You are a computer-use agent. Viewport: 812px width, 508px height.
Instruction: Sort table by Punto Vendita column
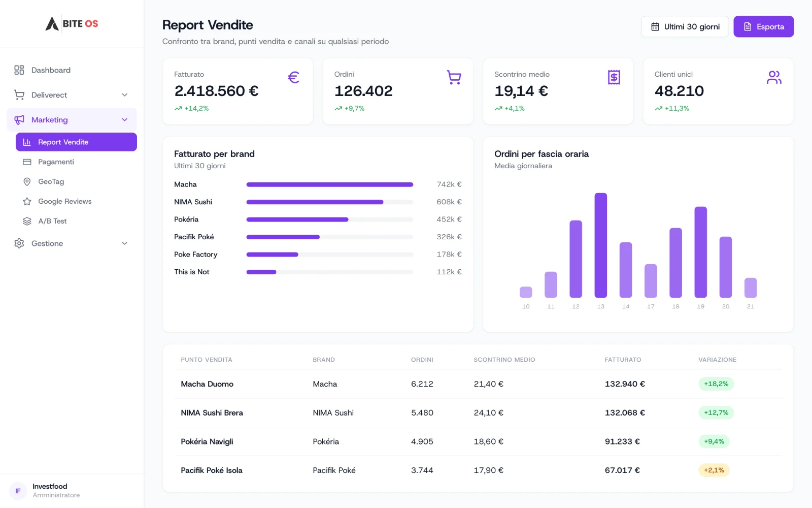207,360
